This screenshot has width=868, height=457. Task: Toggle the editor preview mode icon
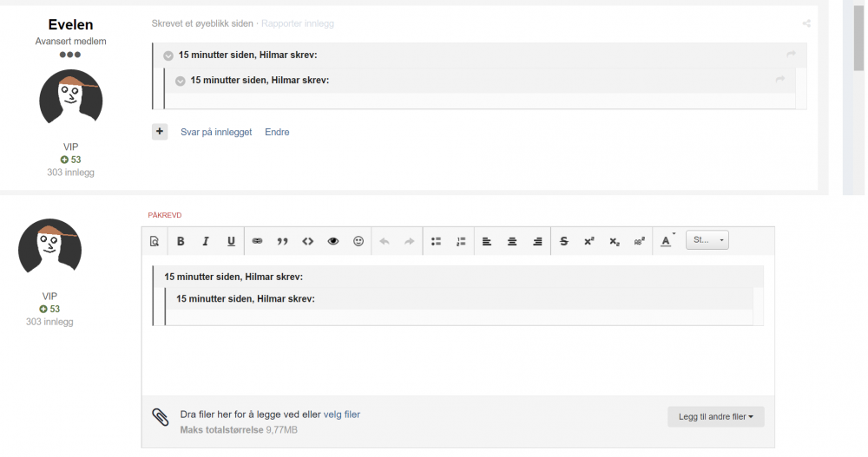155,241
